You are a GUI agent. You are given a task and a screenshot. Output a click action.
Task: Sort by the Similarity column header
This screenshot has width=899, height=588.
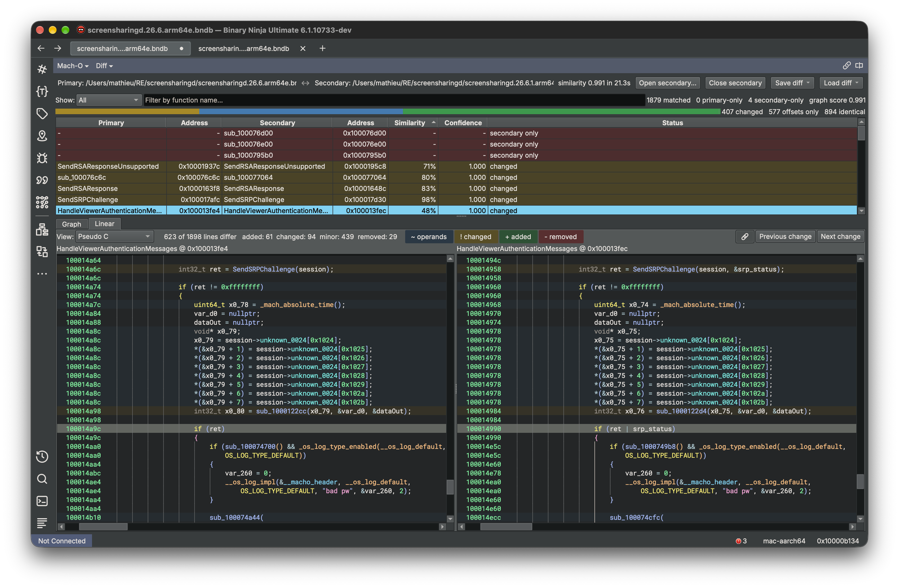coord(412,123)
